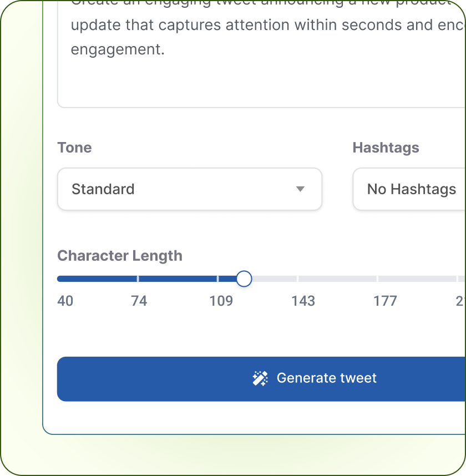466x476 pixels.
Task: Set slider to the 143 tick mark
Action: point(297,278)
